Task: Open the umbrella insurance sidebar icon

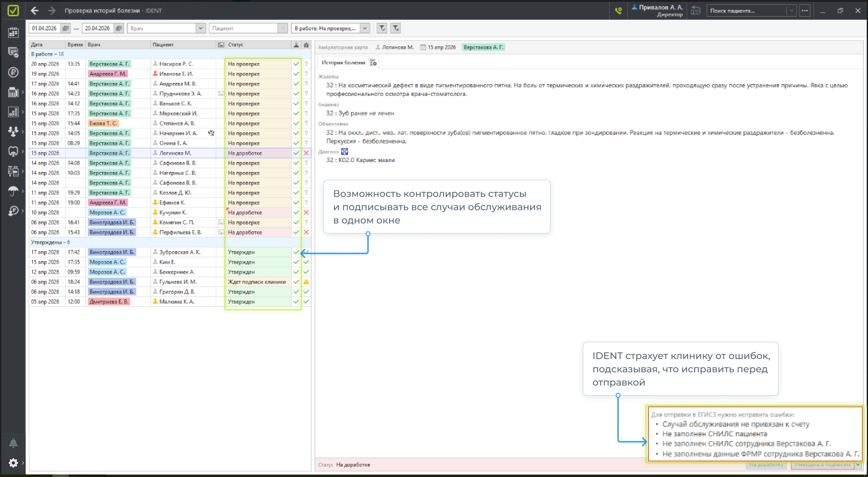Action: (x=13, y=191)
